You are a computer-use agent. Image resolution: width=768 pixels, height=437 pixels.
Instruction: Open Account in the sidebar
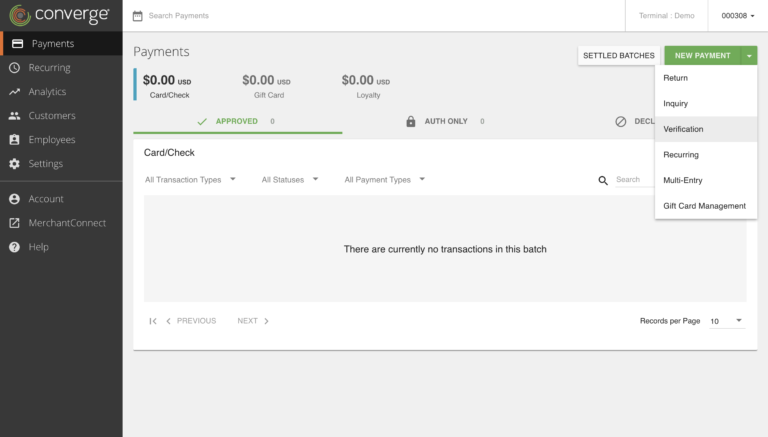click(x=61, y=199)
